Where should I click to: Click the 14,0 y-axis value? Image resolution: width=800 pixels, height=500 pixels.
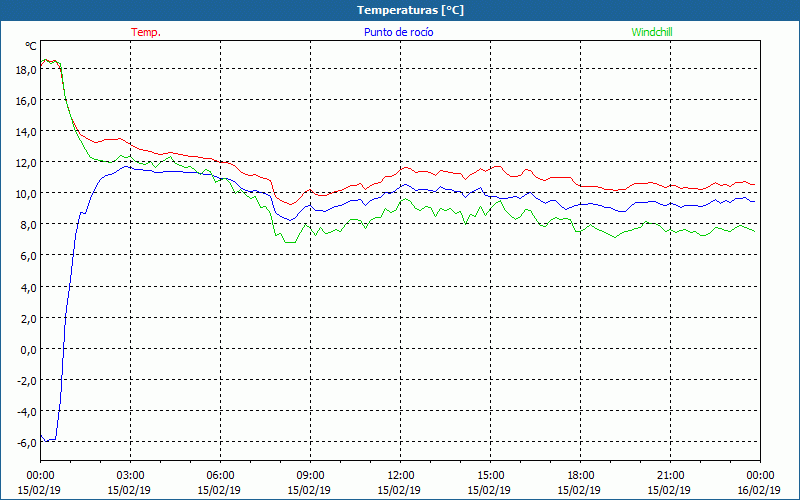[26, 132]
